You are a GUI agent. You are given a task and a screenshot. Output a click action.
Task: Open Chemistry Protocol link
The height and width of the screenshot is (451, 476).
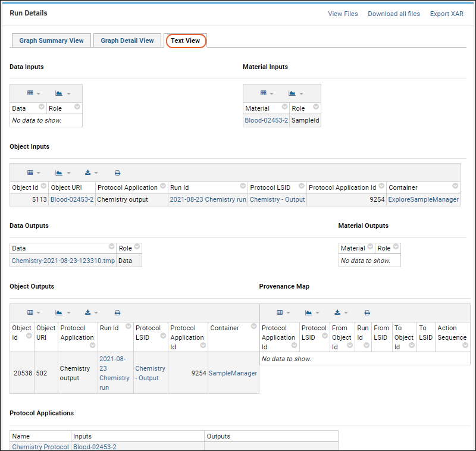click(x=40, y=447)
